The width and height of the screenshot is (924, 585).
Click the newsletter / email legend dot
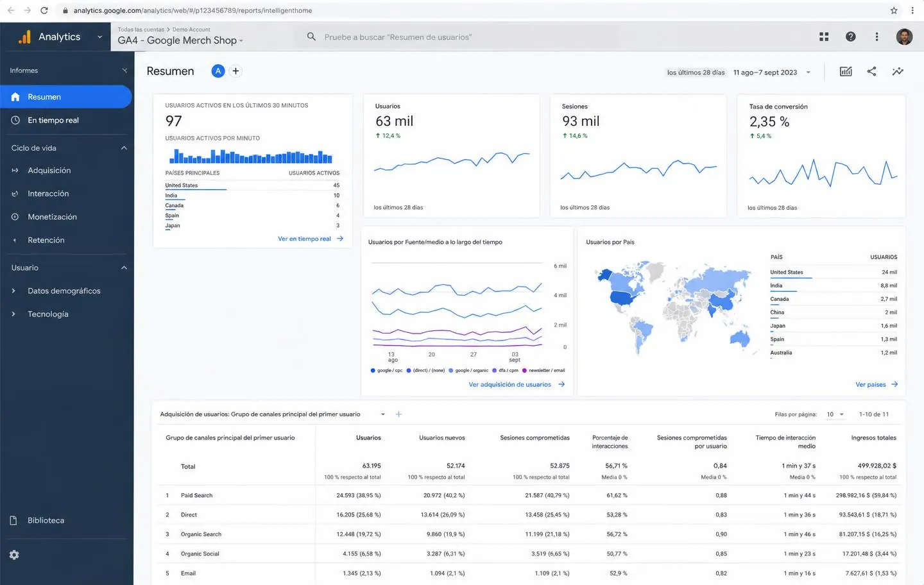(524, 370)
